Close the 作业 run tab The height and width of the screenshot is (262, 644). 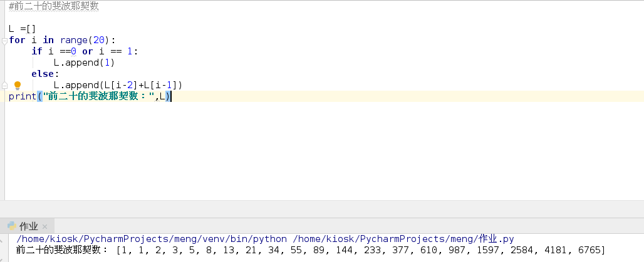tap(45, 227)
